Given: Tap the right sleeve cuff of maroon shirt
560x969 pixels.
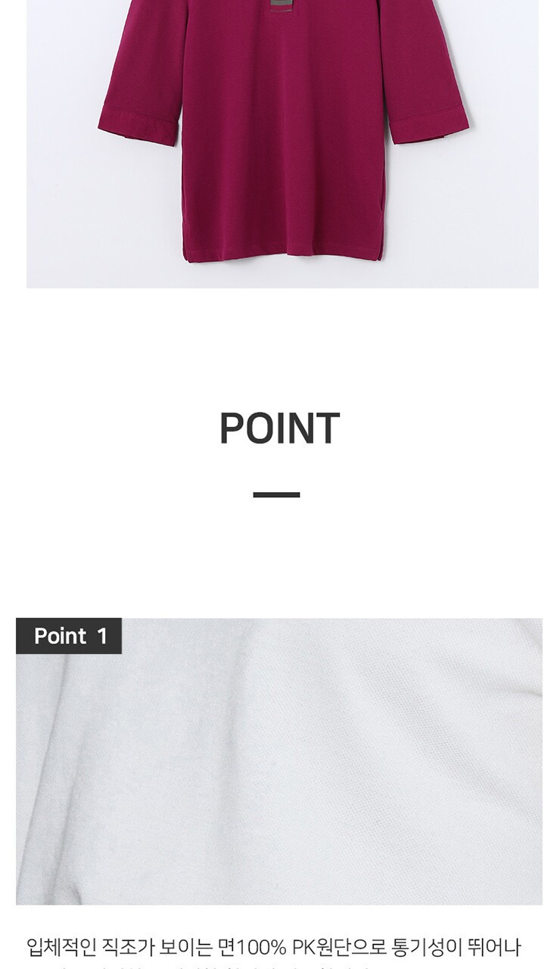Looking at the screenshot, I should pos(429,125).
